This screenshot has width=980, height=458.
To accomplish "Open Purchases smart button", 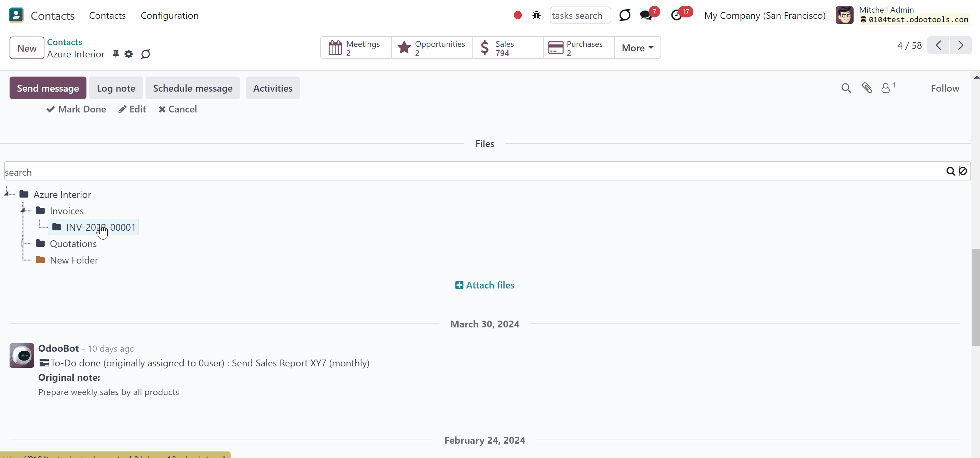I will 579,48.
